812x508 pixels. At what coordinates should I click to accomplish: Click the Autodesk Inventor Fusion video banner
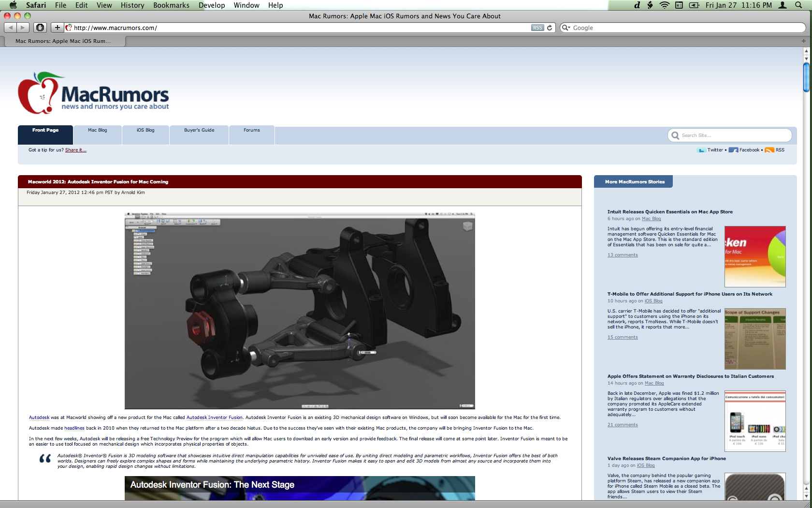tap(300, 488)
